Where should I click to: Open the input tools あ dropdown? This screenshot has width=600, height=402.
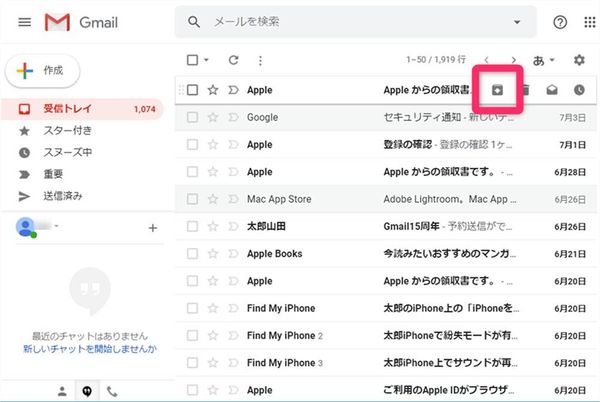tap(544, 60)
